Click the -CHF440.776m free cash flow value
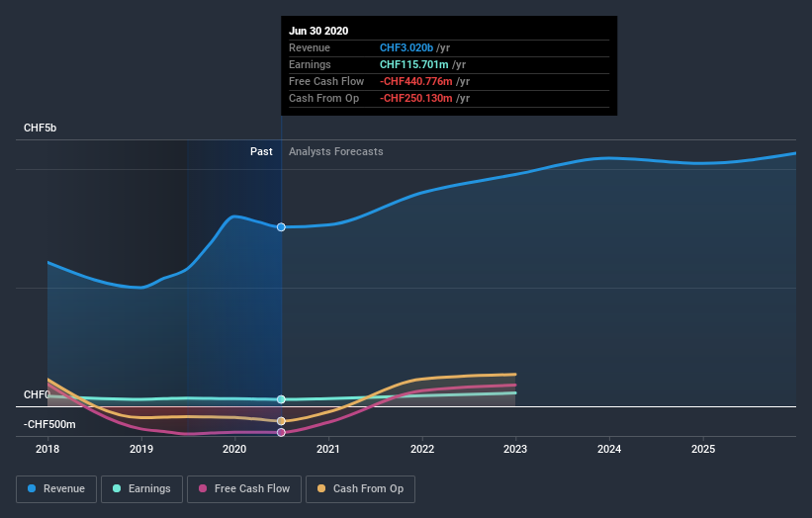 (x=416, y=81)
